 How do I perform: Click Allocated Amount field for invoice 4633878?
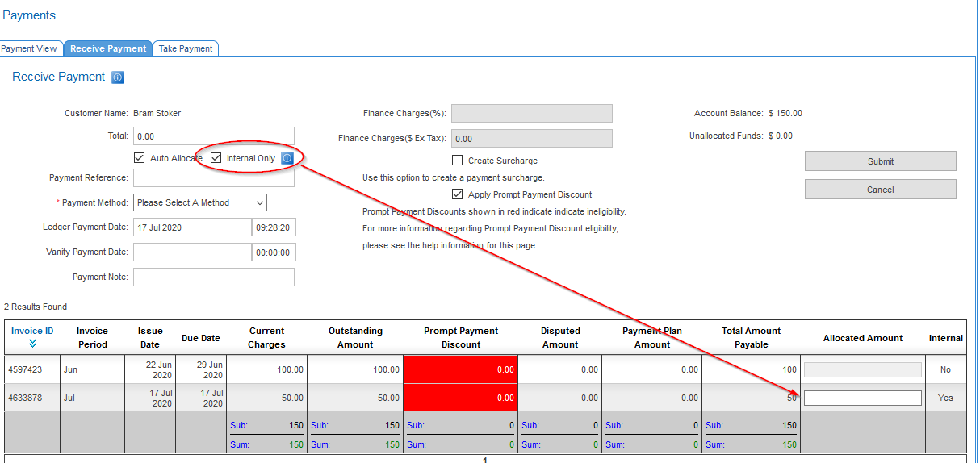coord(862,398)
